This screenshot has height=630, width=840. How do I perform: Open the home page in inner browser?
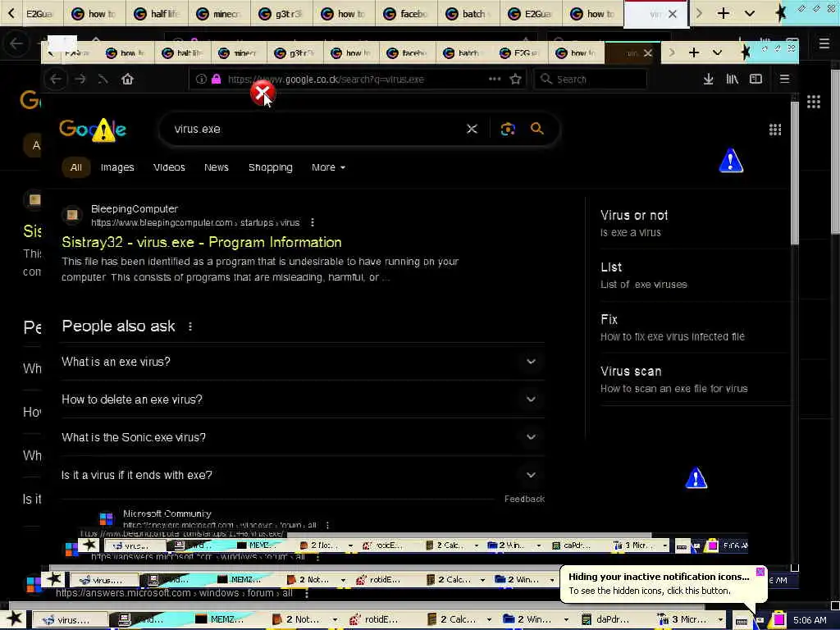point(127,80)
